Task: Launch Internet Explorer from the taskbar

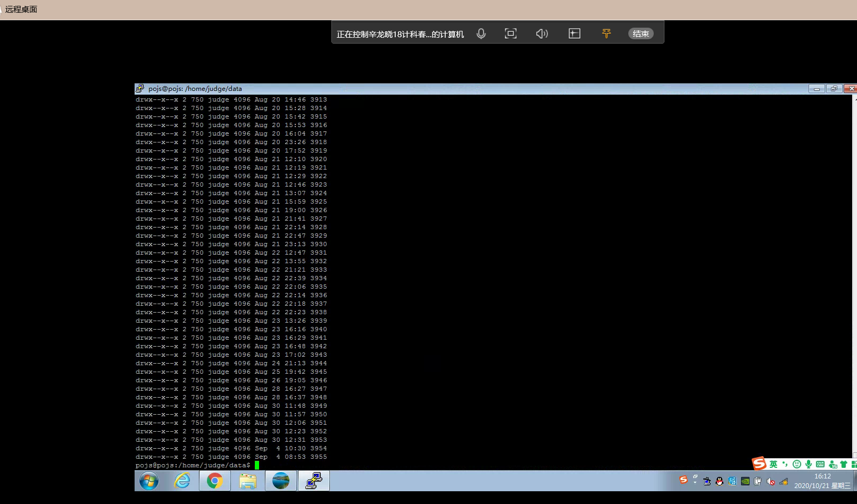Action: click(x=182, y=481)
